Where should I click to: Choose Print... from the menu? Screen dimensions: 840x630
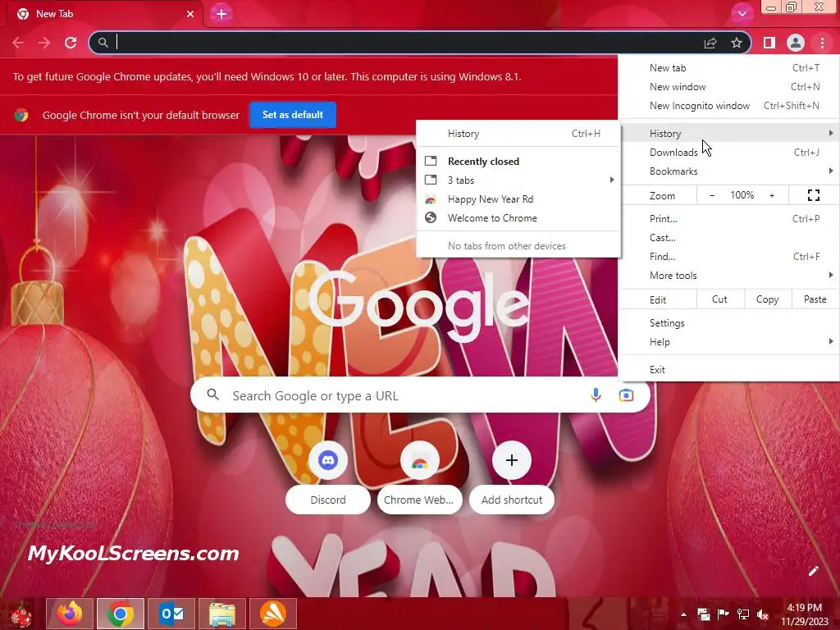pyautogui.click(x=729, y=218)
